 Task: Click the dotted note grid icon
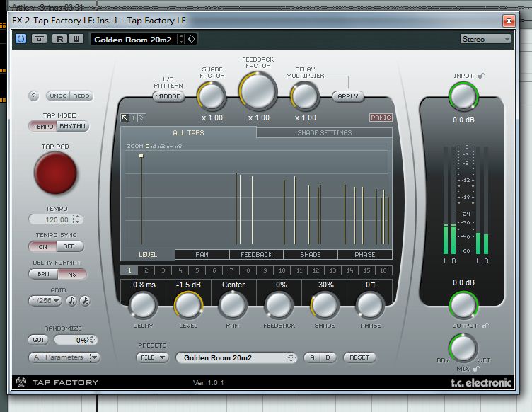point(71,301)
